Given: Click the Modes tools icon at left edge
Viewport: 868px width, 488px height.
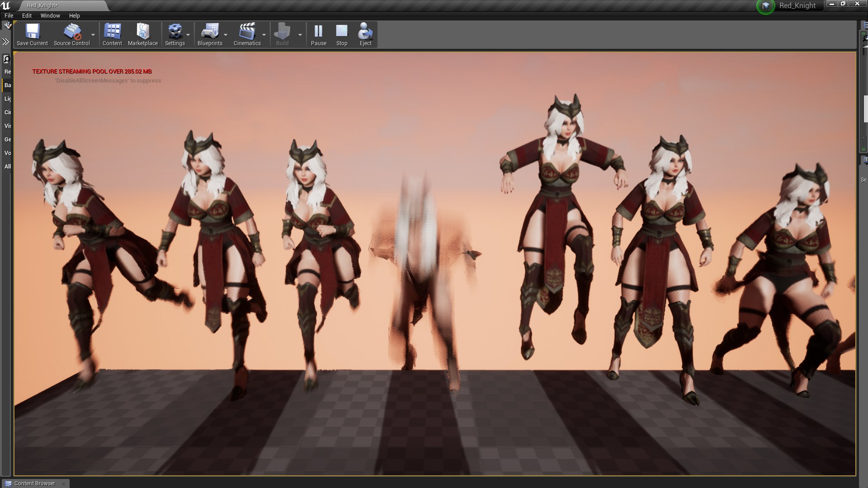Looking at the screenshot, I should [x=7, y=26].
